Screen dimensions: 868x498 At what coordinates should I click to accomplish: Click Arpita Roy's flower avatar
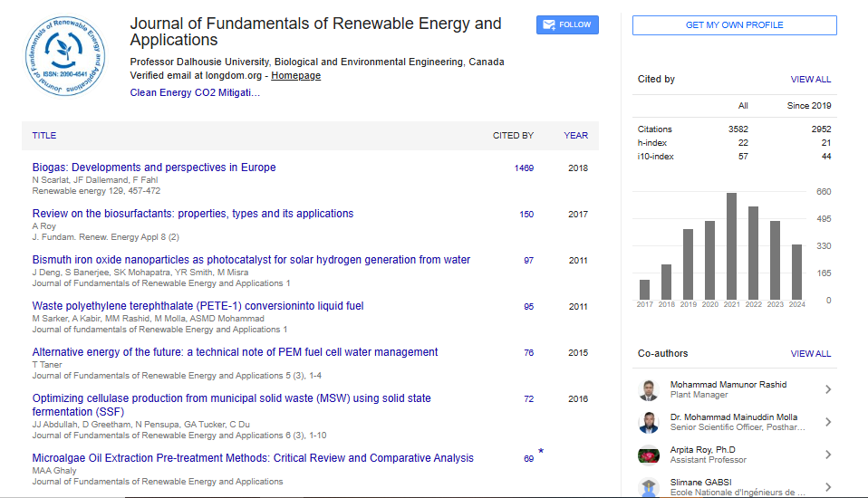[647, 455]
